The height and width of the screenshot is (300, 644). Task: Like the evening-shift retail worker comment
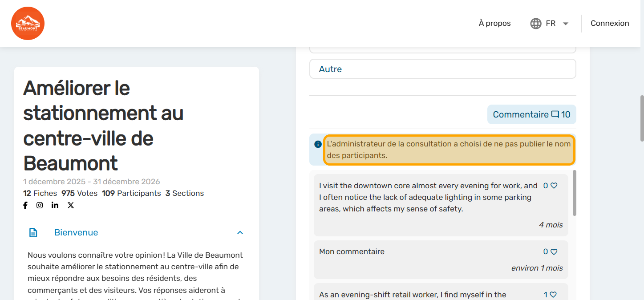pyautogui.click(x=553, y=295)
